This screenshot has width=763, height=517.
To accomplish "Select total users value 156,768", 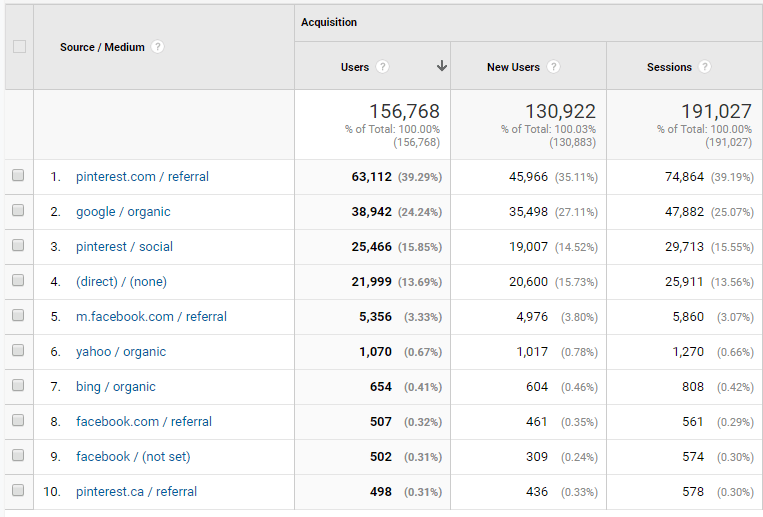I will 404,111.
